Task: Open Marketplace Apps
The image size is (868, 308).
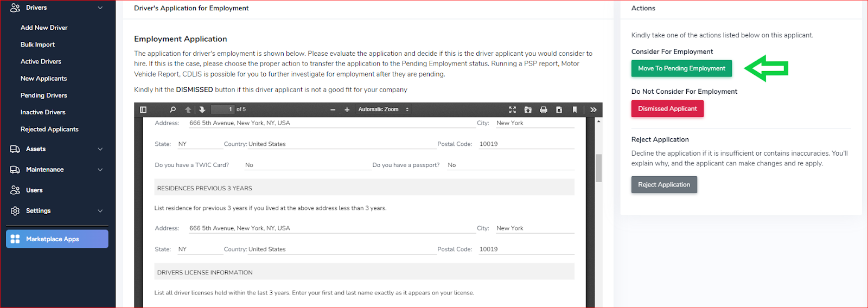Action: [57, 239]
